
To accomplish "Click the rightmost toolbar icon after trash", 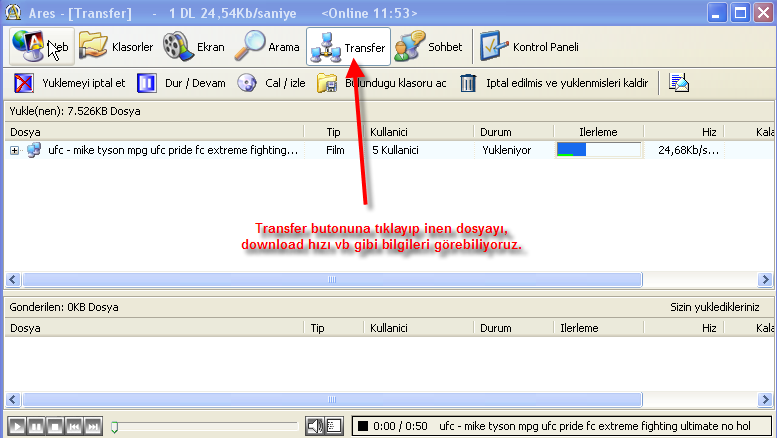I will click(x=679, y=83).
